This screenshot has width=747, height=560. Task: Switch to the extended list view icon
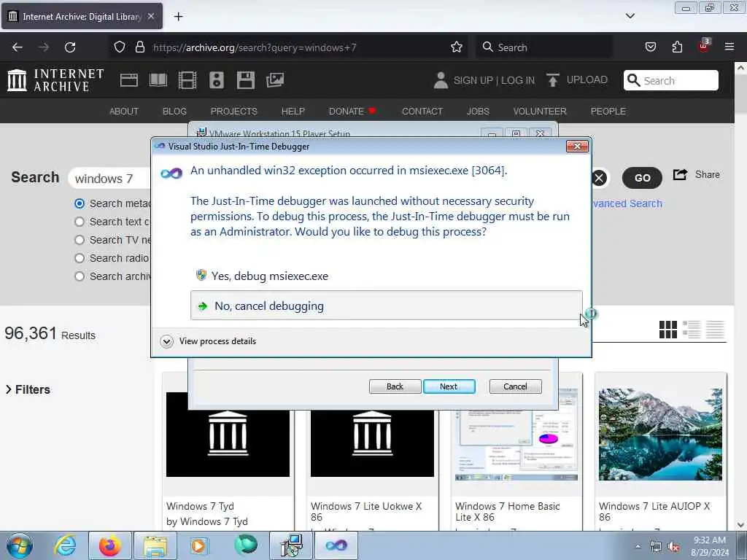click(x=692, y=330)
